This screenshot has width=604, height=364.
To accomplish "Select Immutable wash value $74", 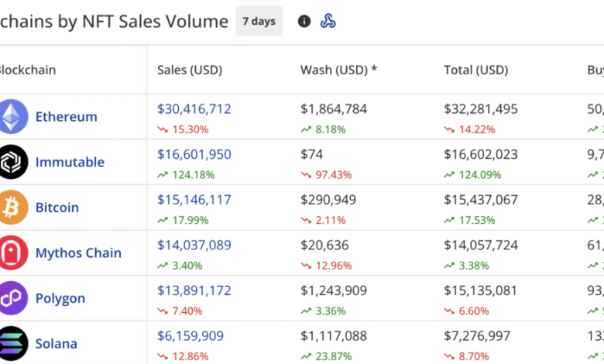I will pos(311,154).
